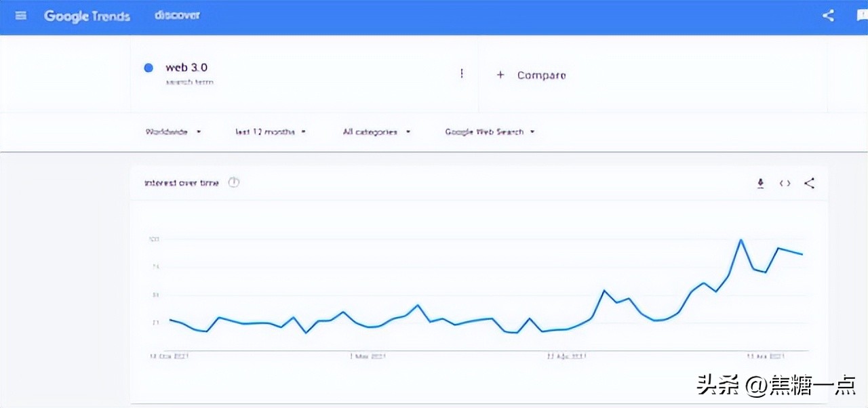Download the chart as CSV

coord(760,183)
